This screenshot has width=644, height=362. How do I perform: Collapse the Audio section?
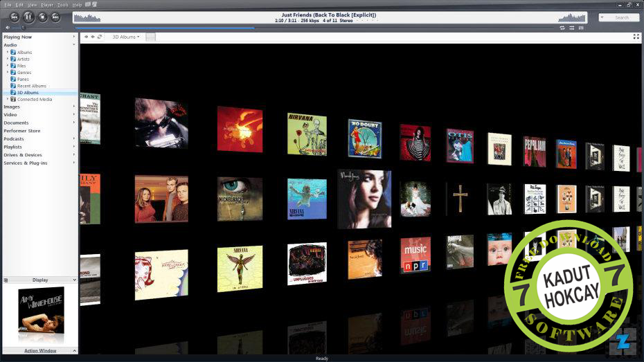pyautogui.click(x=74, y=45)
